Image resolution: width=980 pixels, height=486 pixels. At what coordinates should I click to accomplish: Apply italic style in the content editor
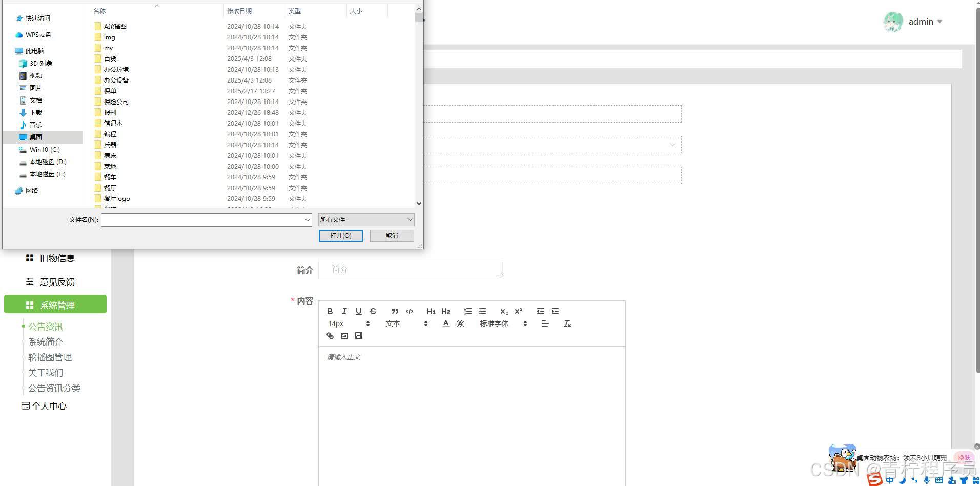344,311
